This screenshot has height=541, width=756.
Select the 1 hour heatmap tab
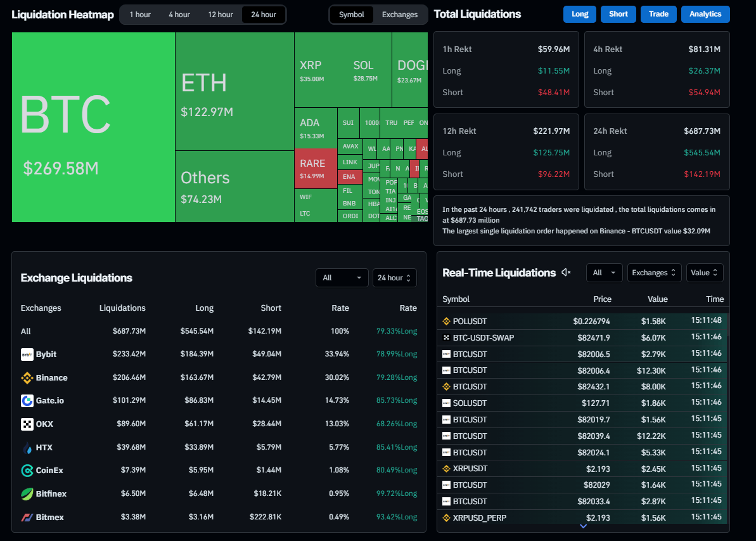click(x=140, y=15)
